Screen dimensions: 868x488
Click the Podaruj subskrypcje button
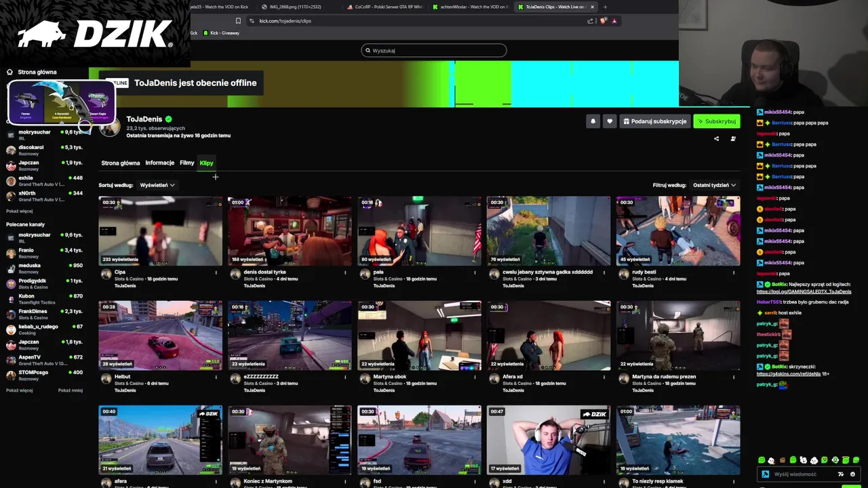point(654,121)
